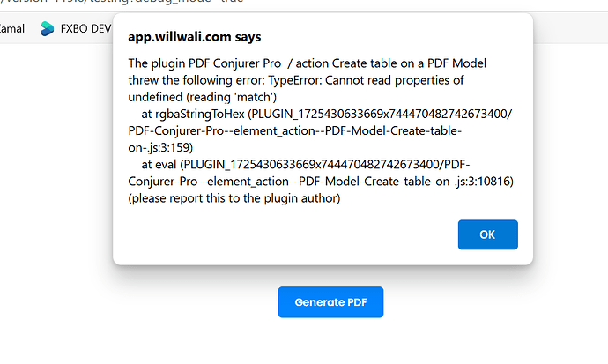Viewport: 608px width, 364px height.
Task: Focus the browser address bar URL
Action: coord(122,2)
